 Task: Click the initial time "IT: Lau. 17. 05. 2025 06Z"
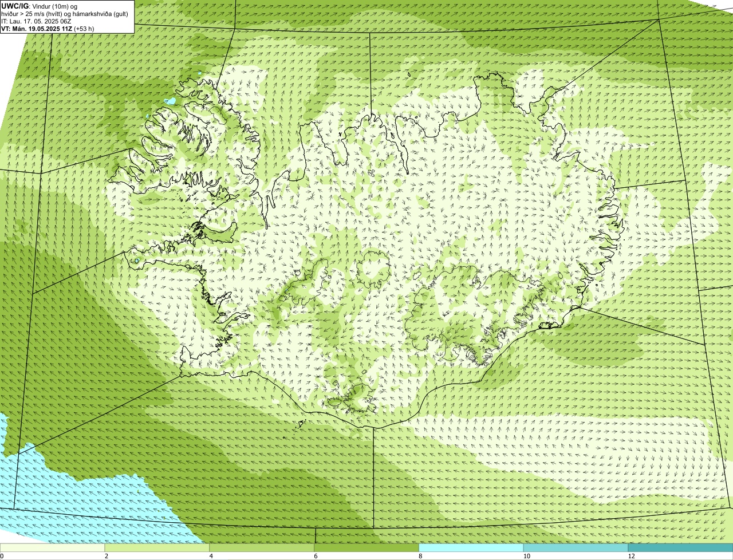pyautogui.click(x=36, y=21)
